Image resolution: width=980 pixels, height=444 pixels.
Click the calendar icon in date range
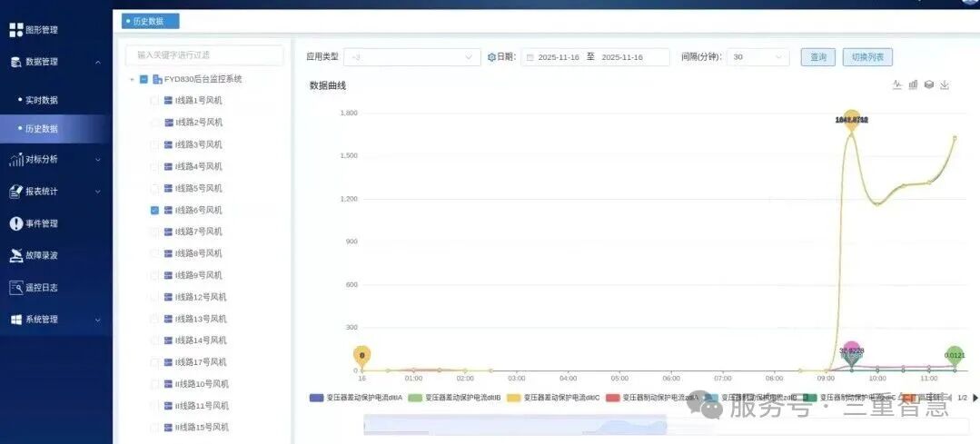pos(530,57)
